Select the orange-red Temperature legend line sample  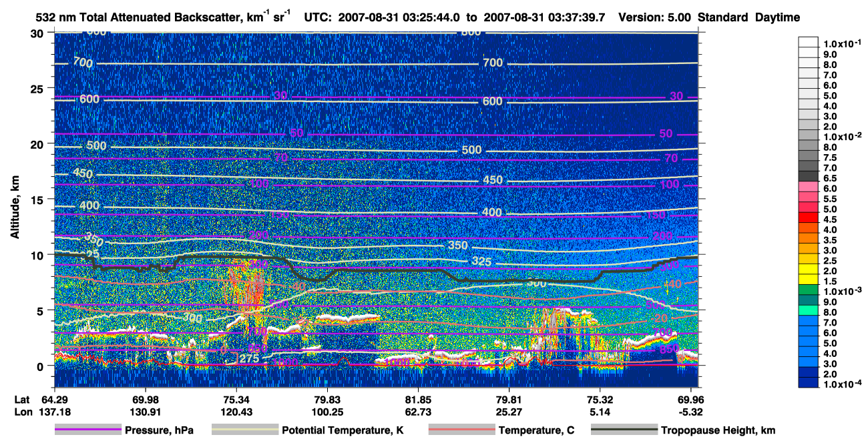coord(462,430)
